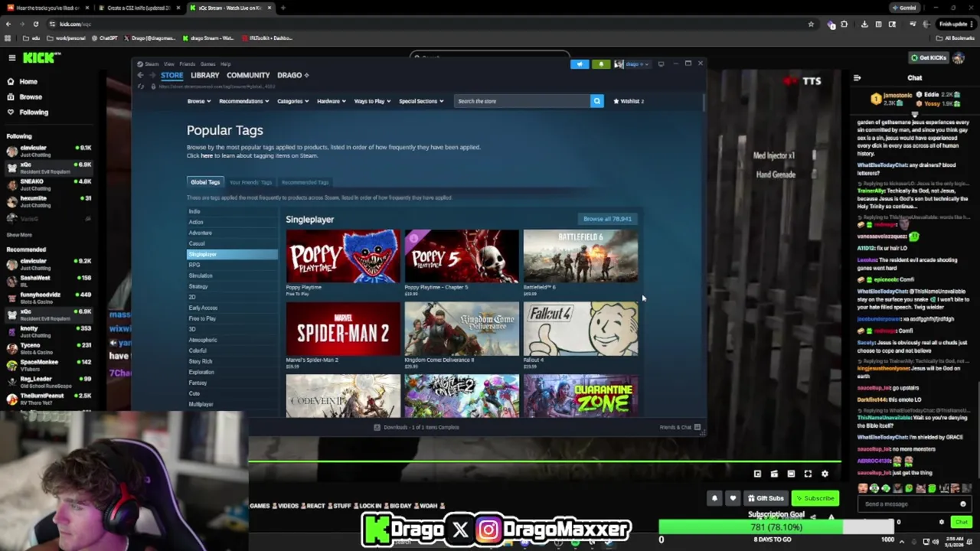
Task: Click Gift Subs button
Action: coord(766,498)
